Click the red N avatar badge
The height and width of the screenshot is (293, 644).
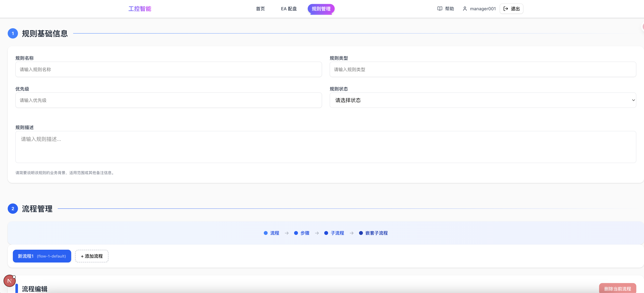click(x=9, y=281)
